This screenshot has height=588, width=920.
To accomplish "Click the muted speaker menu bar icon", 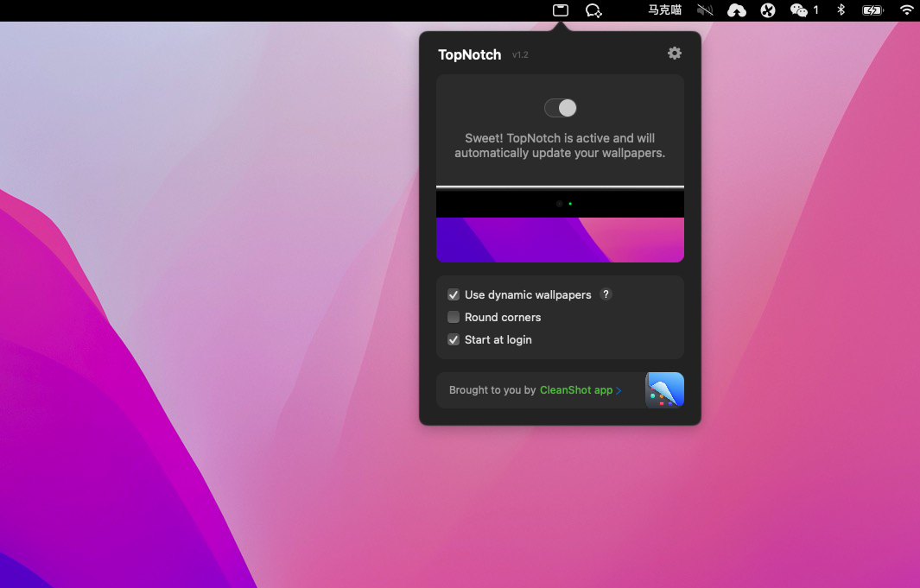I will tap(705, 10).
